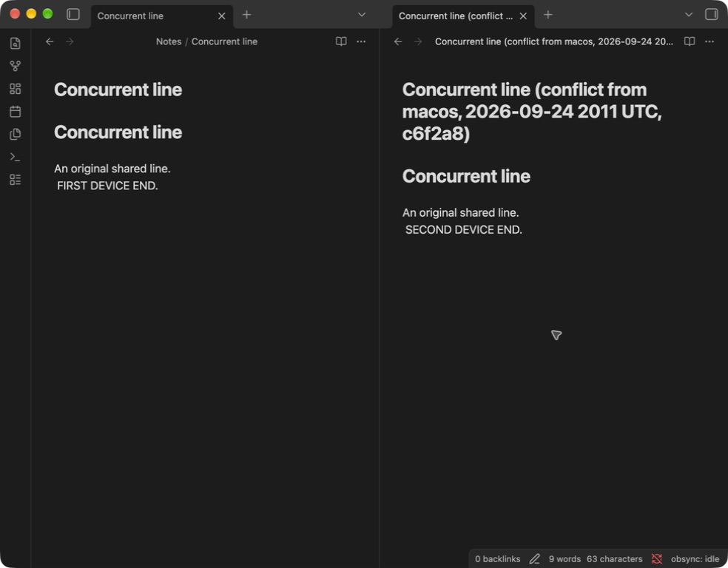This screenshot has width=728, height=568.
Task: Close the "Concurrent line" tab
Action: point(222,16)
